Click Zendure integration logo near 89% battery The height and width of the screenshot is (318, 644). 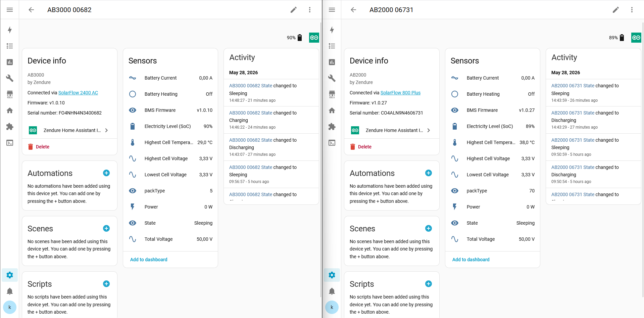coord(636,38)
